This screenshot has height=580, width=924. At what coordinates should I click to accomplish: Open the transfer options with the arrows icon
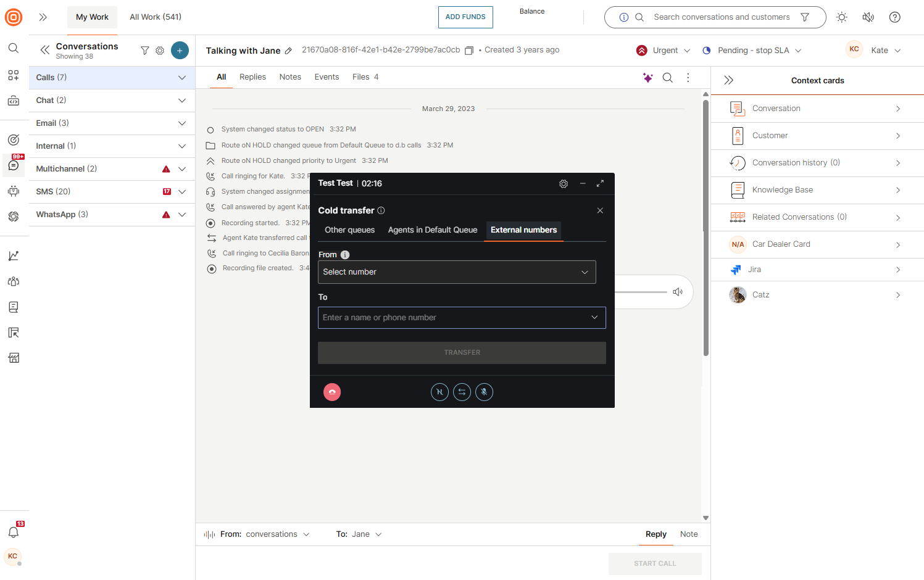coord(462,392)
